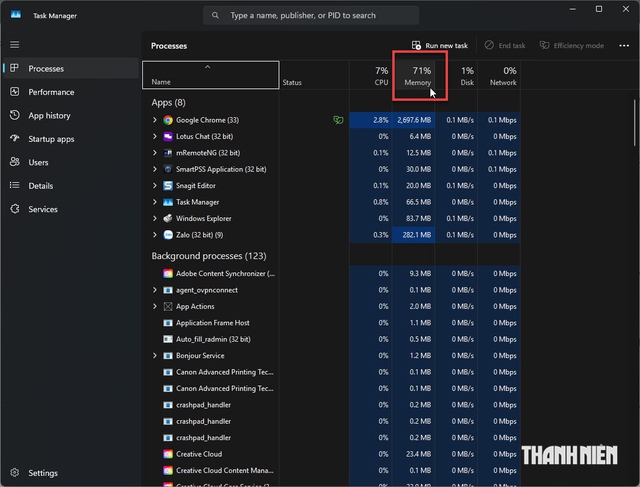Expand the Lotus Chat process group
Screen dimensions: 640x487
coord(155,136)
